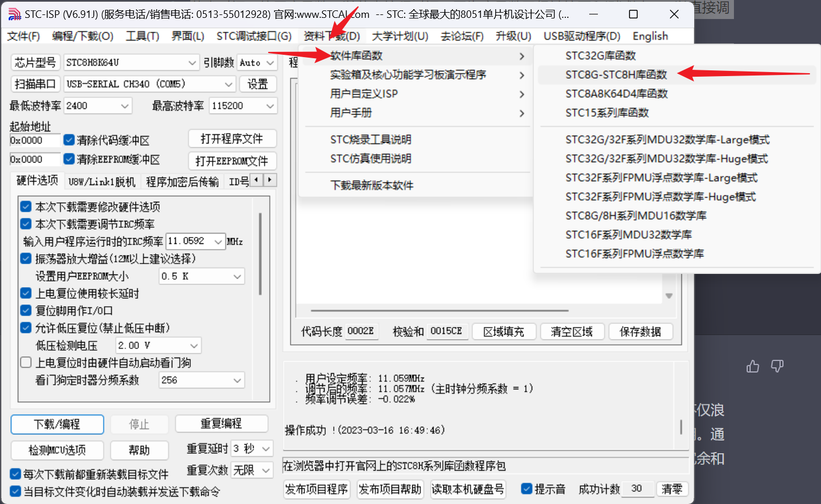Click the hardware options list scrollbar
Screen dimensions: 821x504
[261, 254]
